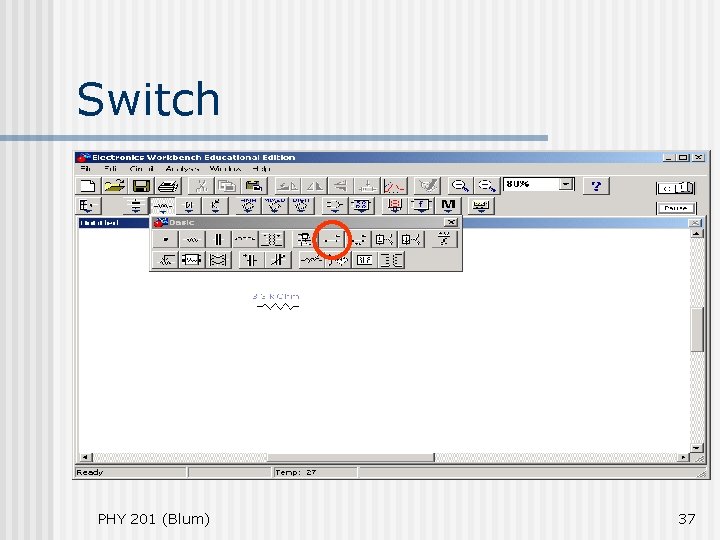Click the Pause simulation button
This screenshot has height=540, width=720.
pos(675,208)
